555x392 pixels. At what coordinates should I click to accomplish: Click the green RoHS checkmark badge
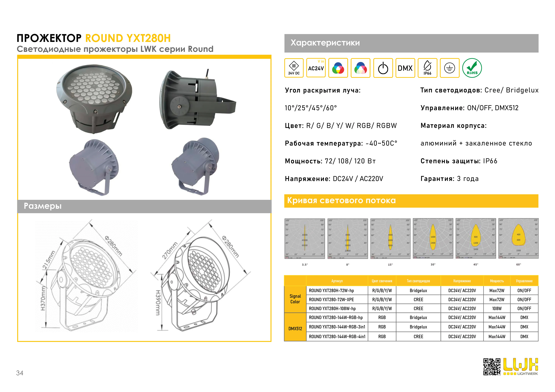472,68
